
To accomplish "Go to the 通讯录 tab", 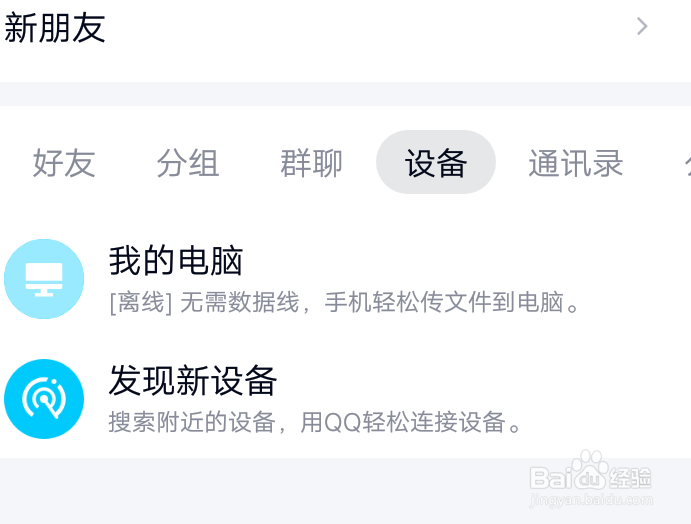I will [x=576, y=163].
